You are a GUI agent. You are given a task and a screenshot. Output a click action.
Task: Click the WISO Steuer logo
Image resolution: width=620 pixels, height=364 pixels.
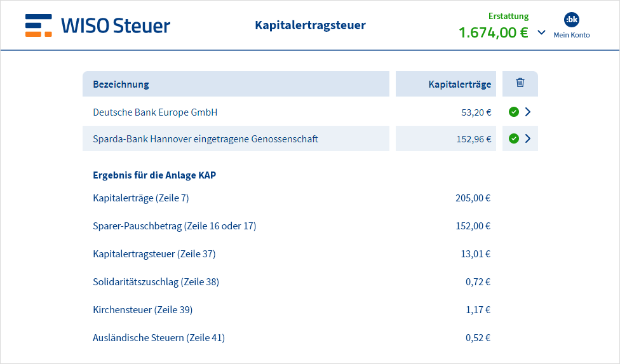pyautogui.click(x=97, y=25)
